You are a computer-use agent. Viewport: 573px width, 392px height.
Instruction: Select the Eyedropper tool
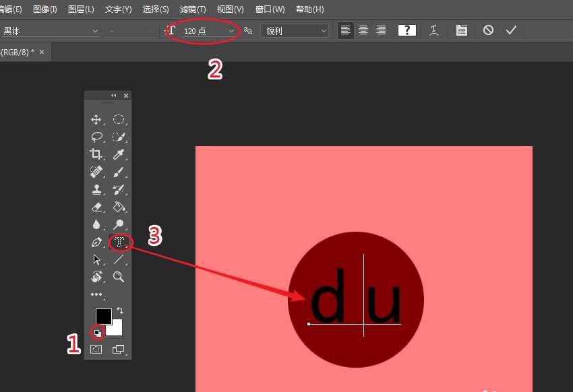coord(119,154)
